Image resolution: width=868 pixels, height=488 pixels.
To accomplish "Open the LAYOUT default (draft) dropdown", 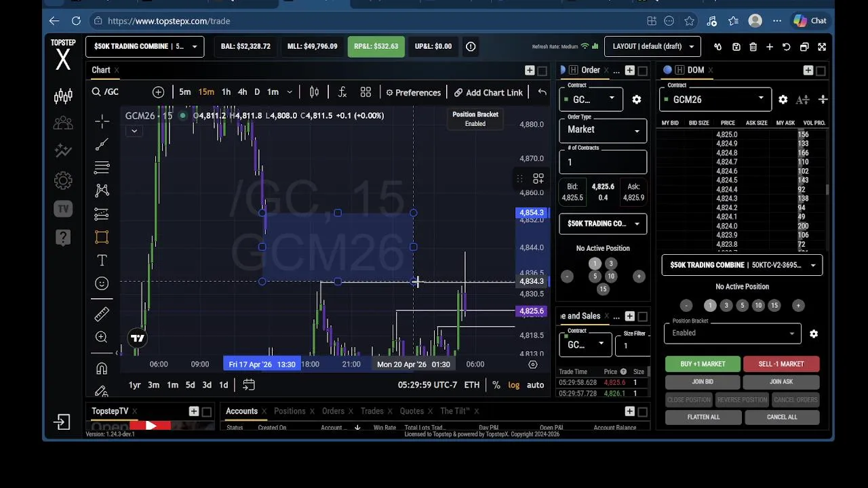I will click(x=652, y=47).
